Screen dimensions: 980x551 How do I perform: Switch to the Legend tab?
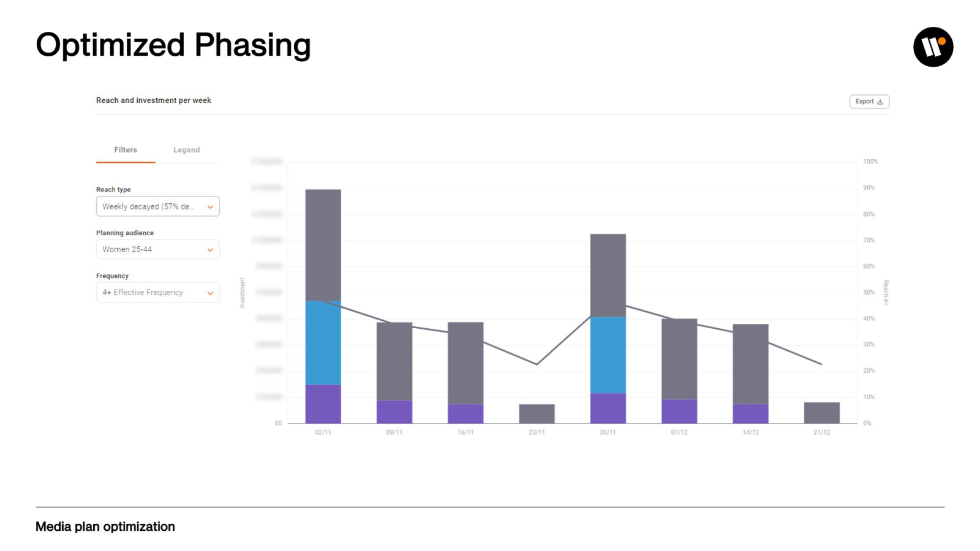(186, 150)
